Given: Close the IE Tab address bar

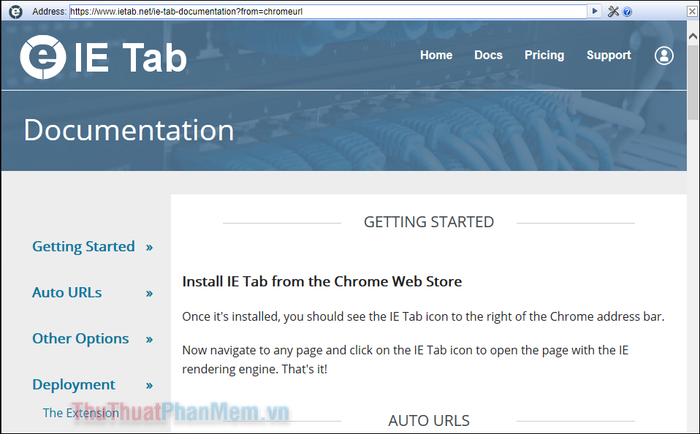Looking at the screenshot, I should tap(692, 11).
